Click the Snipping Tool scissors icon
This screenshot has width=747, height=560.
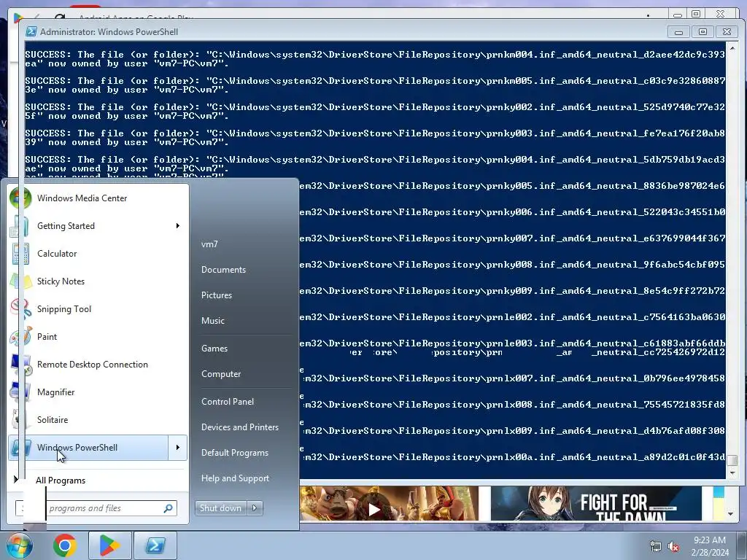coord(21,309)
